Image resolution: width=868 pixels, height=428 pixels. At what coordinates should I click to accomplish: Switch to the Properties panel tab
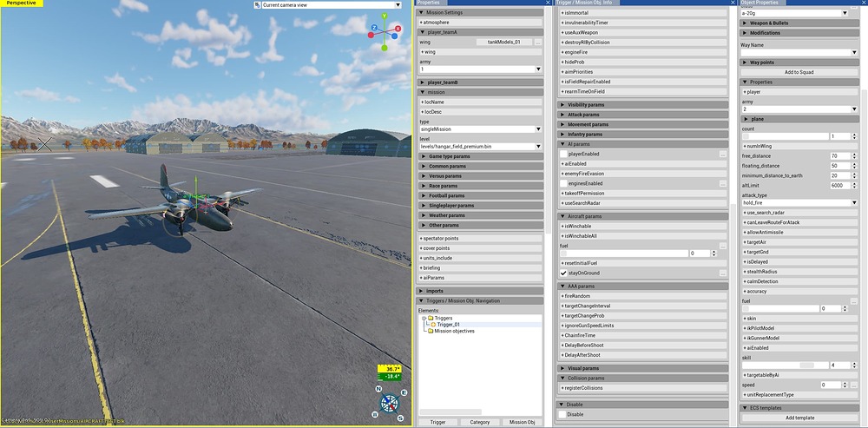pyautogui.click(x=429, y=3)
